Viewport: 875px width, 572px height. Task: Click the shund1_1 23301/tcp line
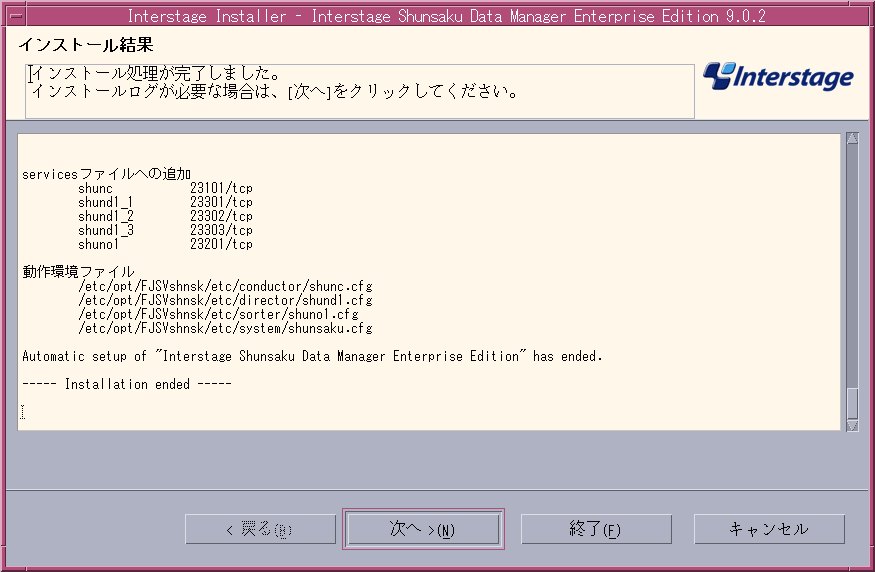tap(165, 202)
